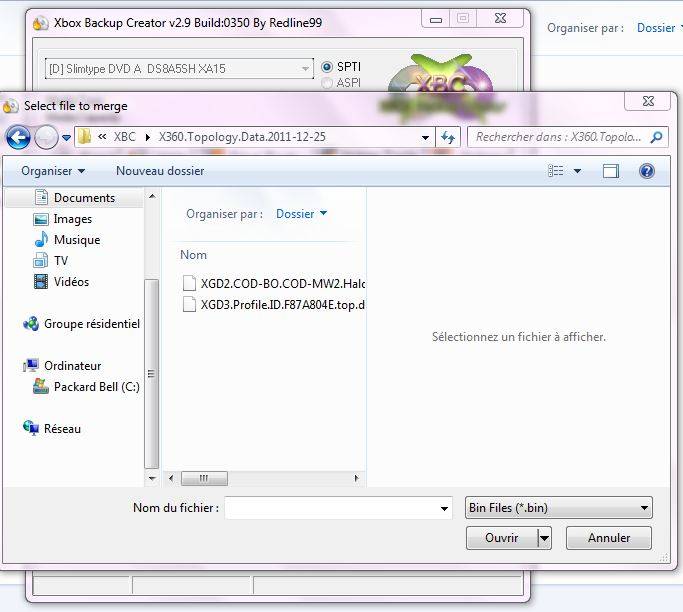Screen dimensions: 683x612
Task: Click the Ouvrir button
Action: click(x=502, y=538)
